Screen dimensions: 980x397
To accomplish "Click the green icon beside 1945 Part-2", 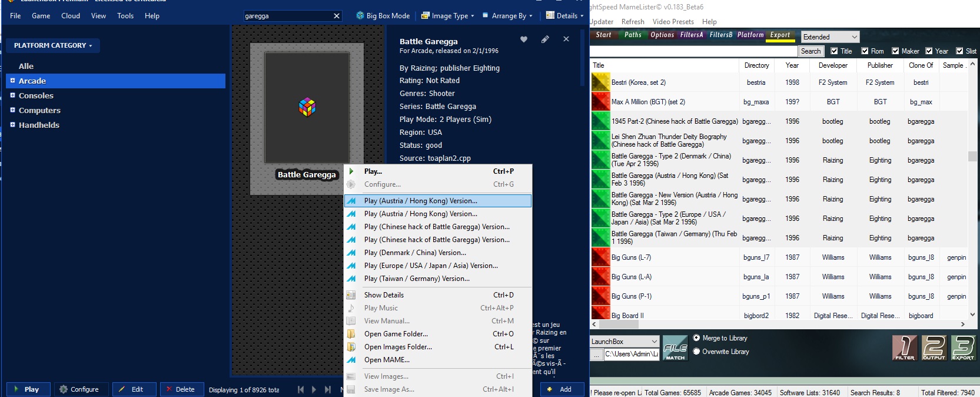I will coord(600,121).
